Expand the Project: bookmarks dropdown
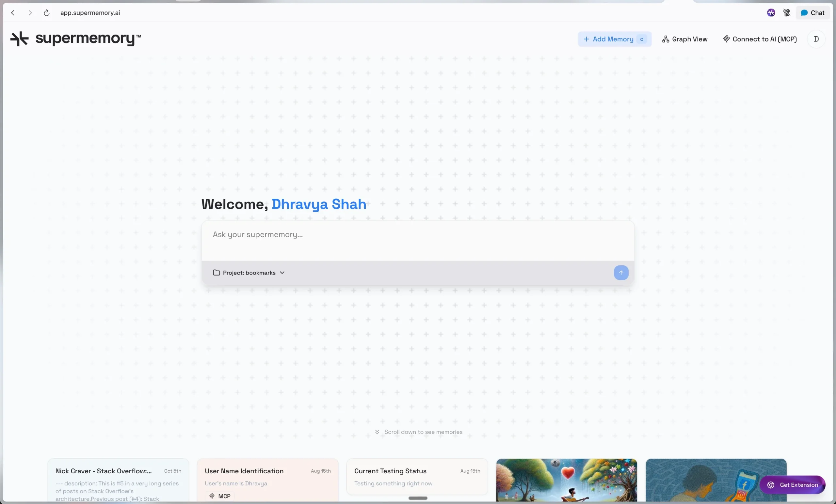Viewport: 836px width, 504px height. coord(249,273)
